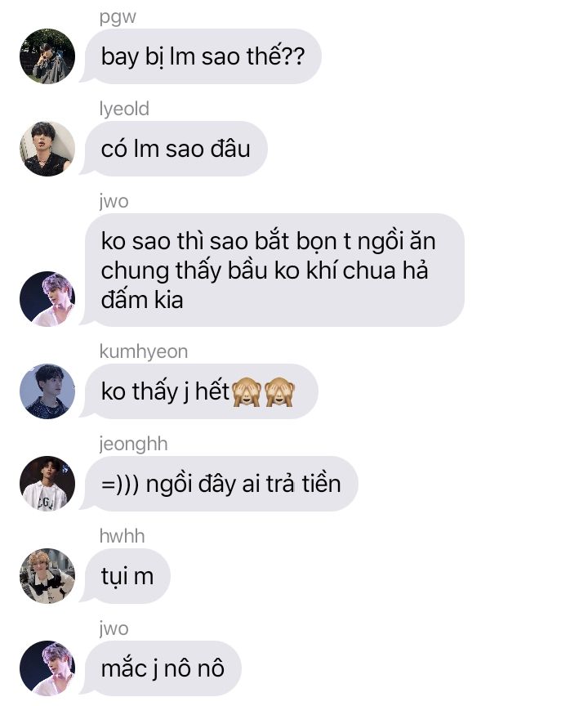Tap jwo's avatar next to 'mắc j nô nô'
Image resolution: width=588 pixels, height=706 pixels.
[x=47, y=668]
